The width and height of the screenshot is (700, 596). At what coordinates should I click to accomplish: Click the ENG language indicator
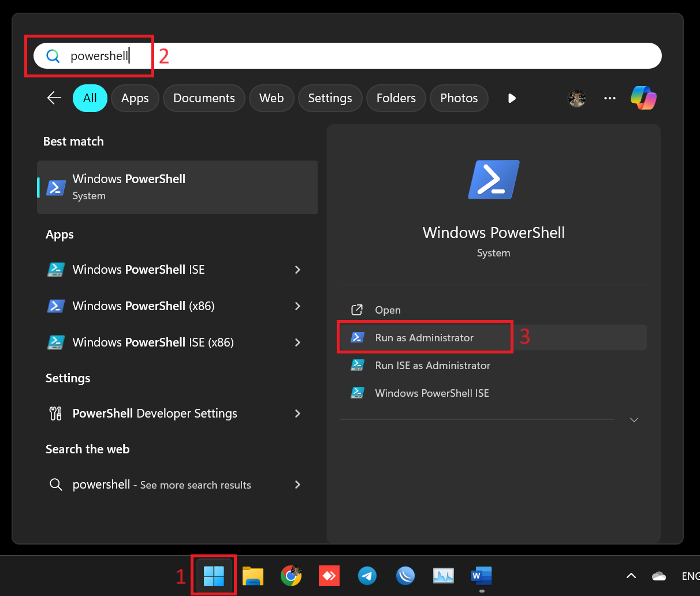[690, 576]
